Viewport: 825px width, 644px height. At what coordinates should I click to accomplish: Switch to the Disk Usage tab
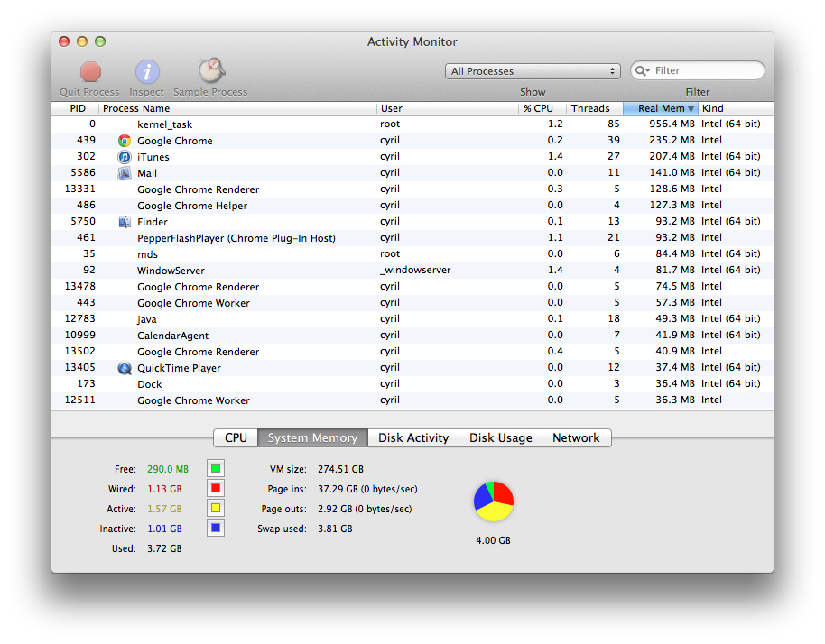500,438
